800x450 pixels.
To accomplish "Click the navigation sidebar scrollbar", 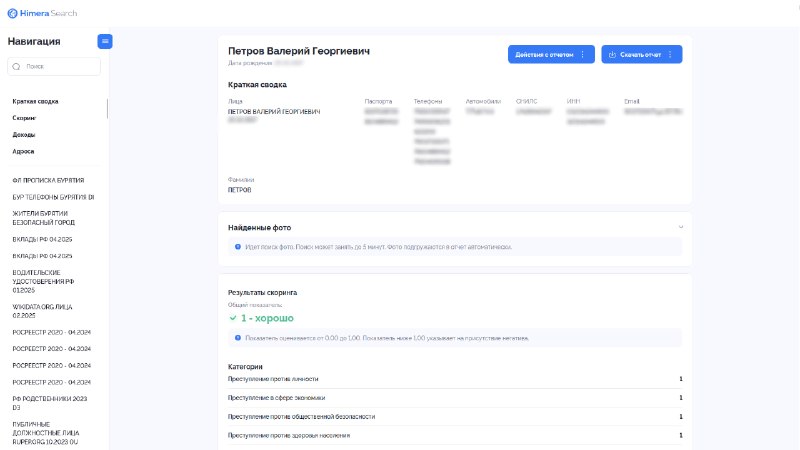I will coord(107,109).
